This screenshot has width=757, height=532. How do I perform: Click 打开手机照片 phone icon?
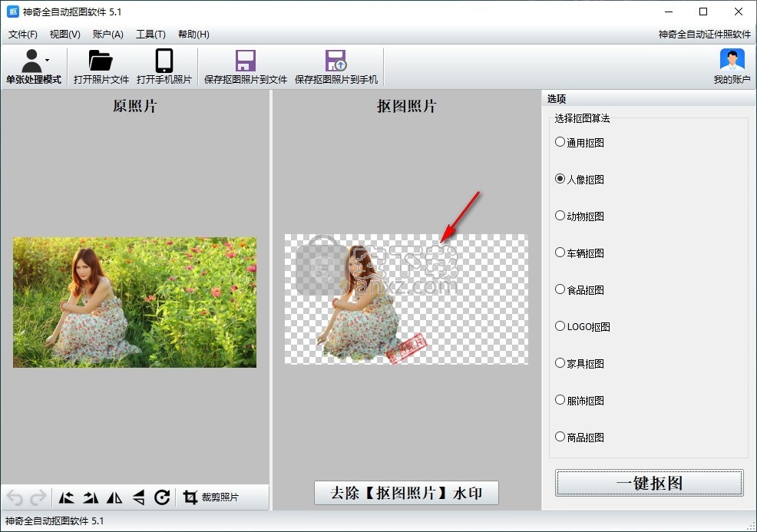[164, 67]
